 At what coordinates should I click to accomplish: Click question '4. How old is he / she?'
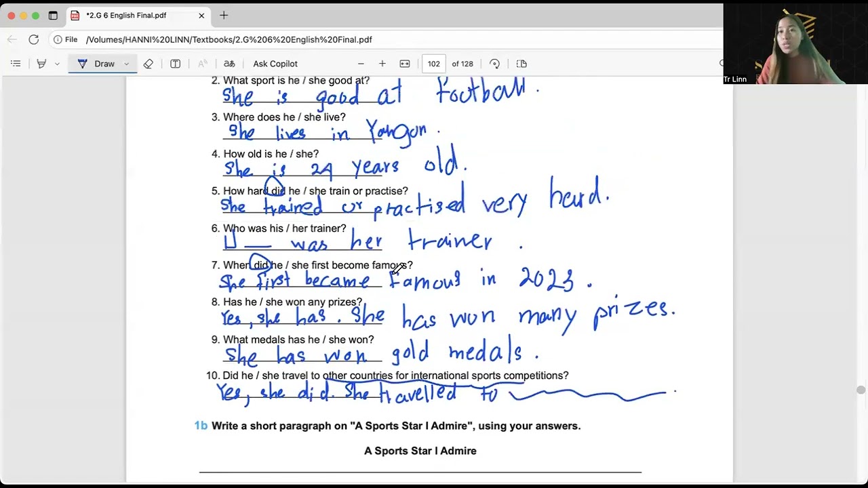tap(265, 154)
